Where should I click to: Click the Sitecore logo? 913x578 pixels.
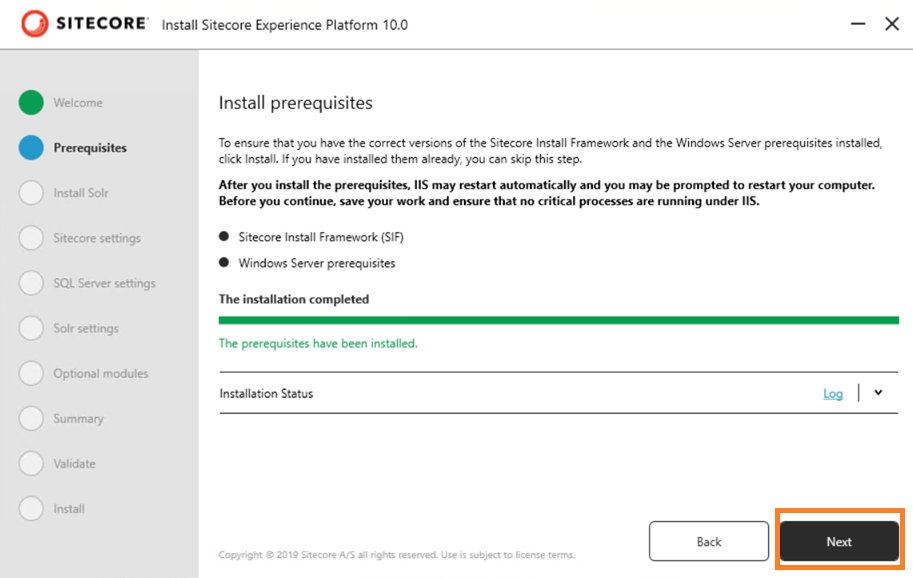coord(84,23)
